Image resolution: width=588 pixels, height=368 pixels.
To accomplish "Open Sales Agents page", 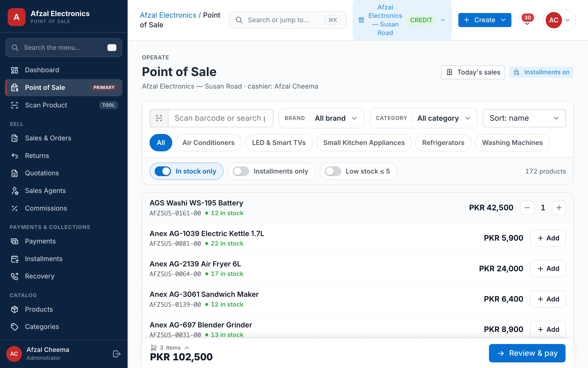I will point(64,191).
